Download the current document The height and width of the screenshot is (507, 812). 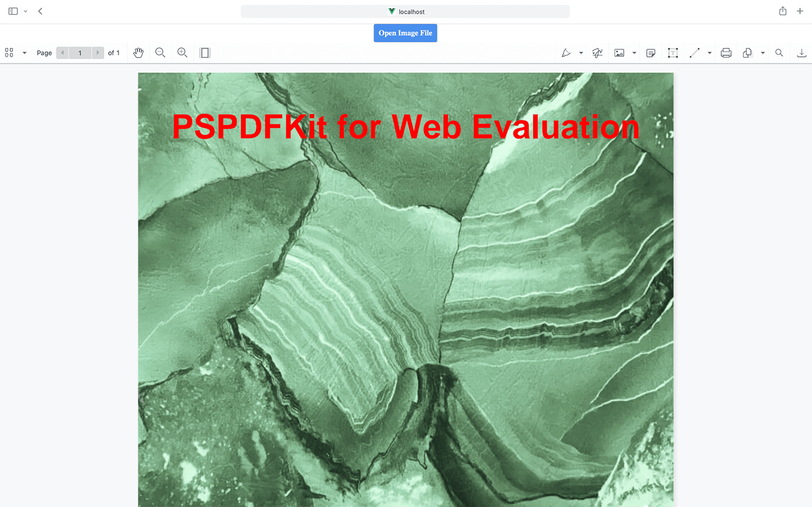click(802, 52)
